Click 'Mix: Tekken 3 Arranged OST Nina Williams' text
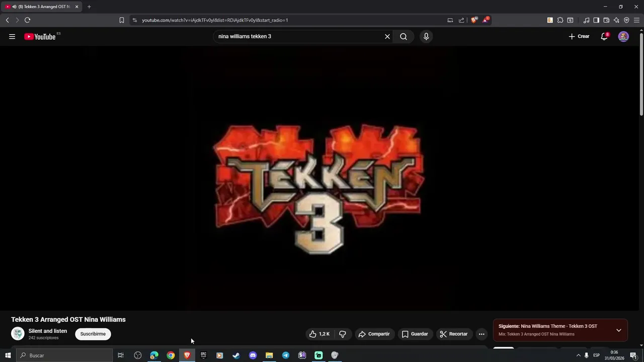 [536, 334]
